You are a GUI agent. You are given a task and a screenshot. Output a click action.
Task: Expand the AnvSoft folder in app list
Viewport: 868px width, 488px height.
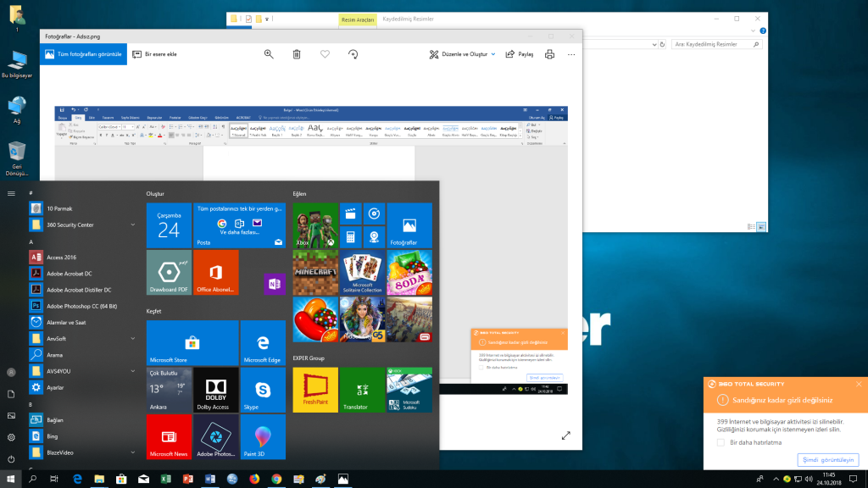[133, 338]
